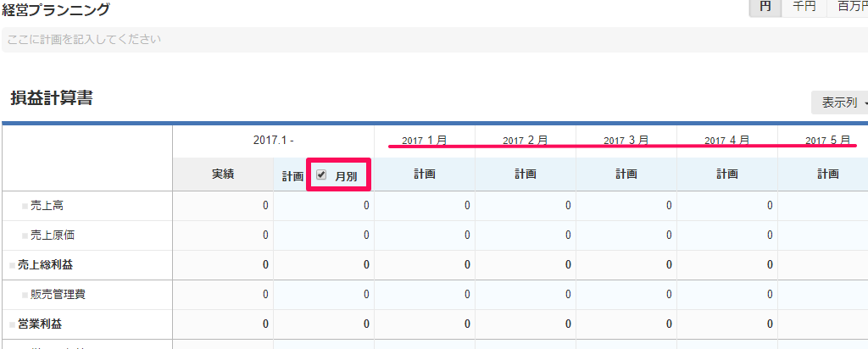The height and width of the screenshot is (349, 868).
Task: Select the 売上高 row label
Action: coord(47,206)
